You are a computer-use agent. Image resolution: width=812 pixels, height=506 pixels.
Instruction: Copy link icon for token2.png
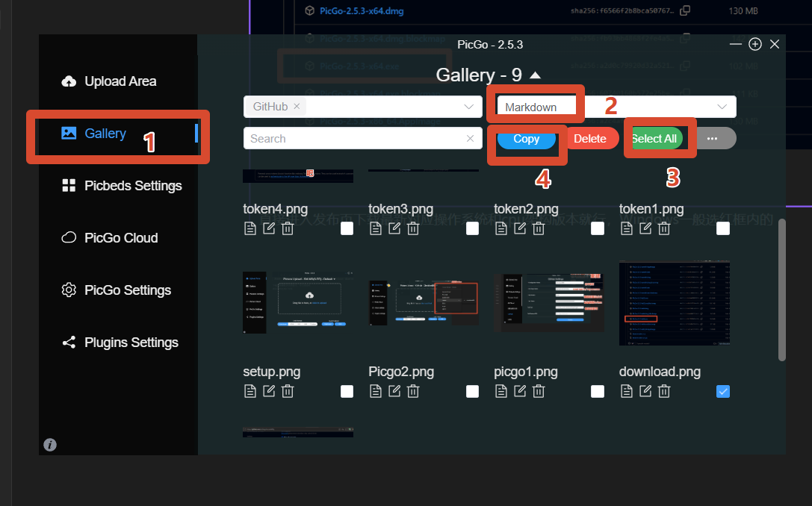pos(500,228)
